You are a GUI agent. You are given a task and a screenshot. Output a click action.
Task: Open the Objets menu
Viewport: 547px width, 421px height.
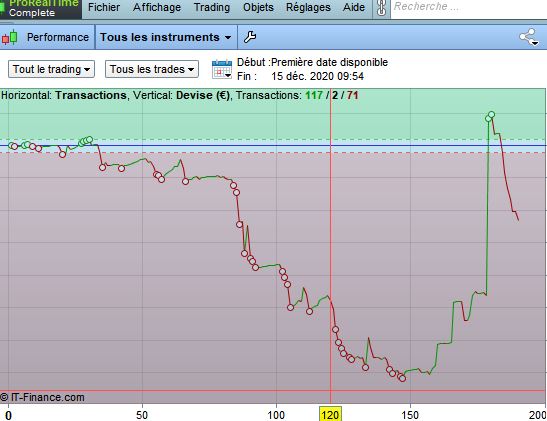click(x=258, y=7)
